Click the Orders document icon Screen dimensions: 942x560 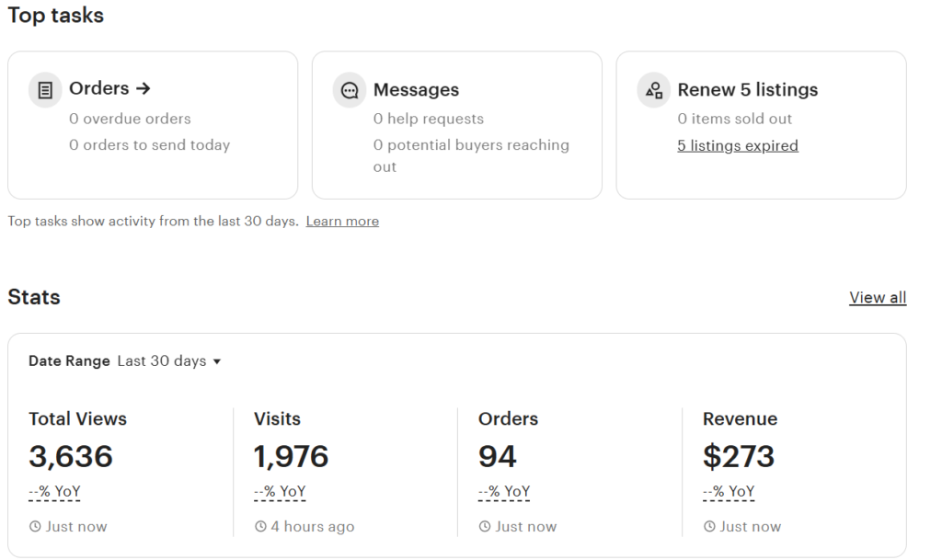(x=45, y=90)
